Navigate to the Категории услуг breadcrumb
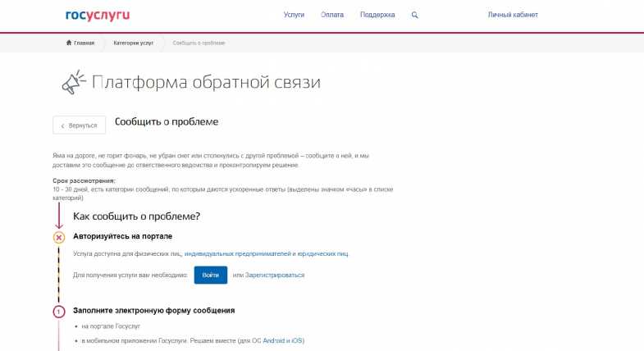 point(133,43)
